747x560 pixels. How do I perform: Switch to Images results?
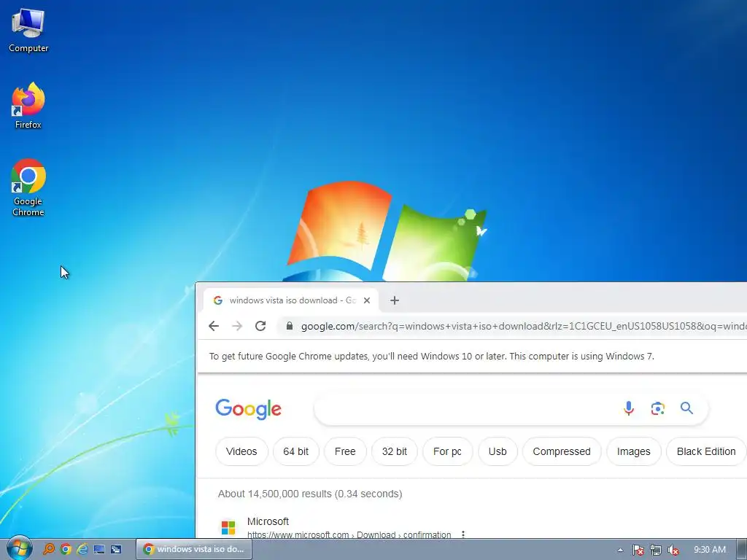click(634, 451)
